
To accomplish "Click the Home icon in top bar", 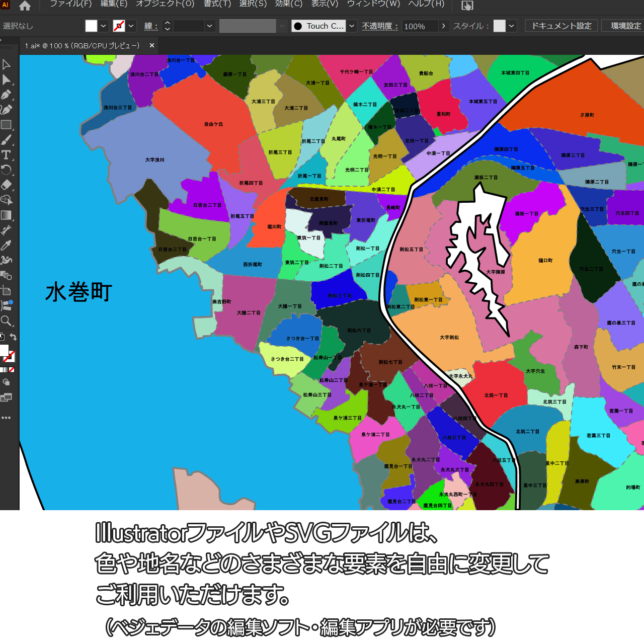I will coord(25,6).
